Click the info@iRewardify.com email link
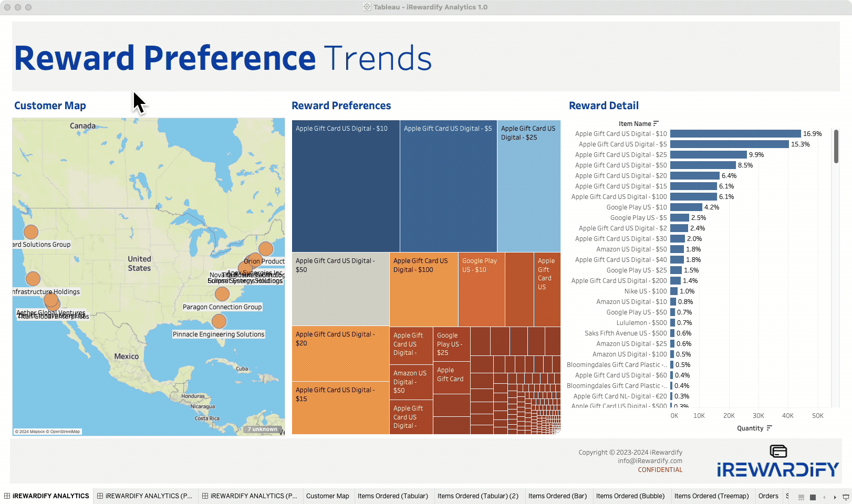 pyautogui.click(x=650, y=461)
